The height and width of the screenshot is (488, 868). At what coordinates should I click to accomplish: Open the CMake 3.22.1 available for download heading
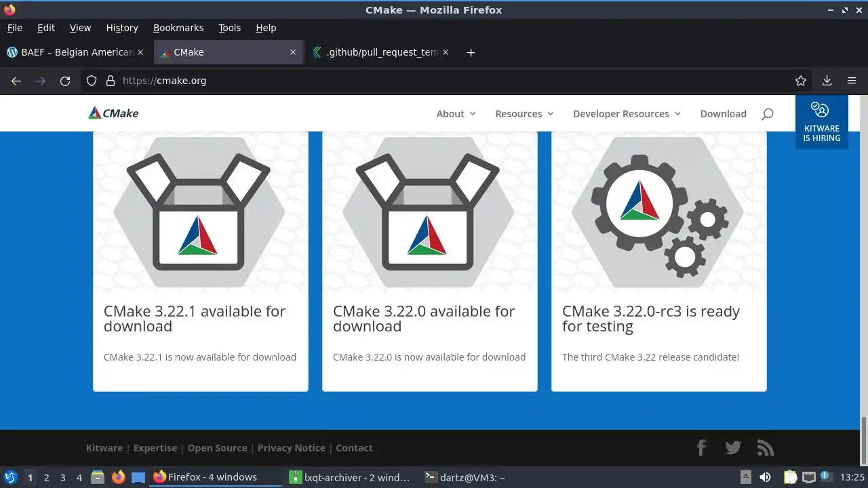[x=195, y=319]
